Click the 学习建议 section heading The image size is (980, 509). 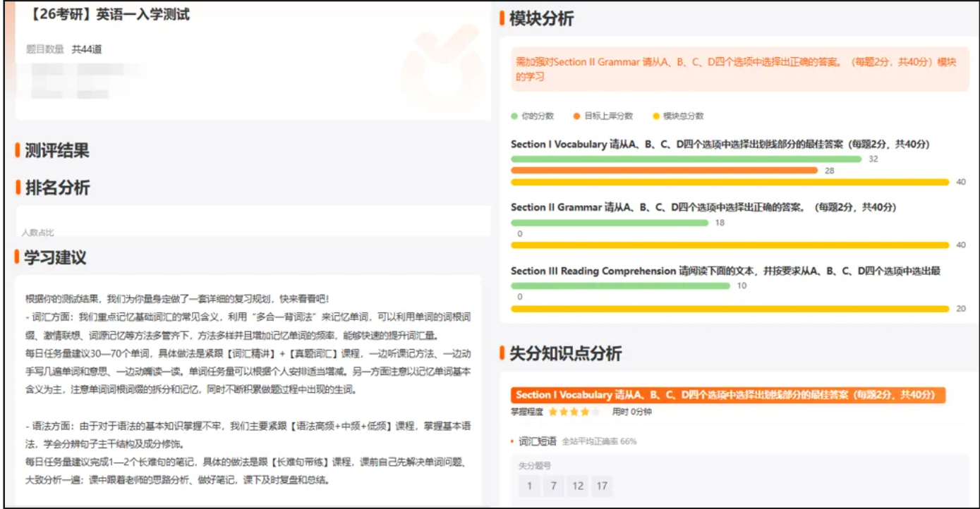click(55, 257)
